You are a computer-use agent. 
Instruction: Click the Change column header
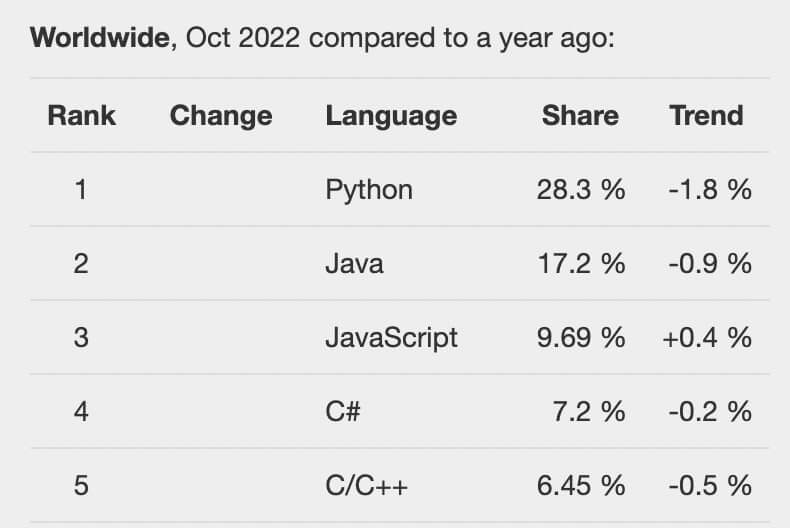pyautogui.click(x=221, y=116)
